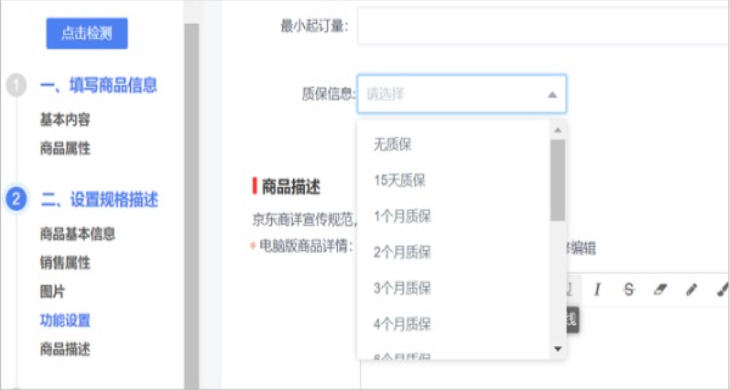Viewport: 730px width, 390px height.
Task: Open step 一、填写商品信息
Action: 99,86
